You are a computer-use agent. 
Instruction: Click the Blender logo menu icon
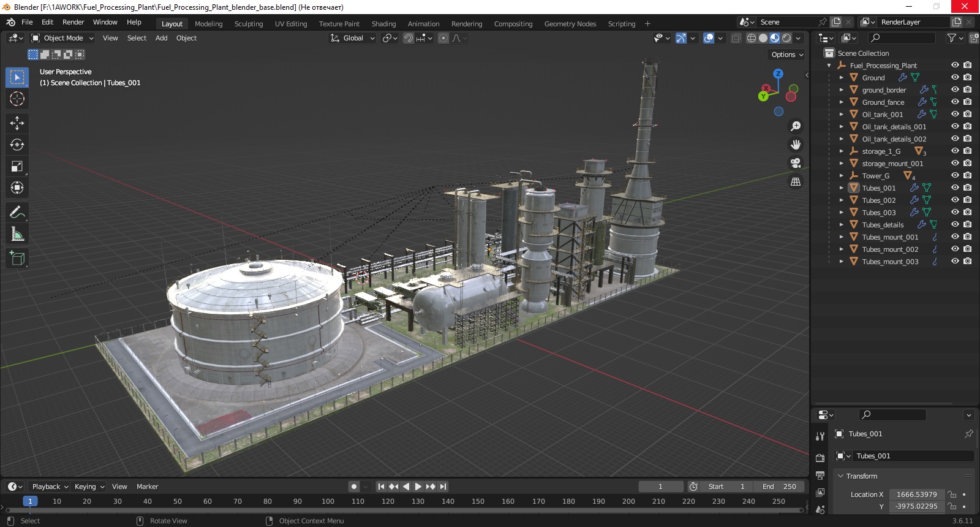(x=10, y=22)
